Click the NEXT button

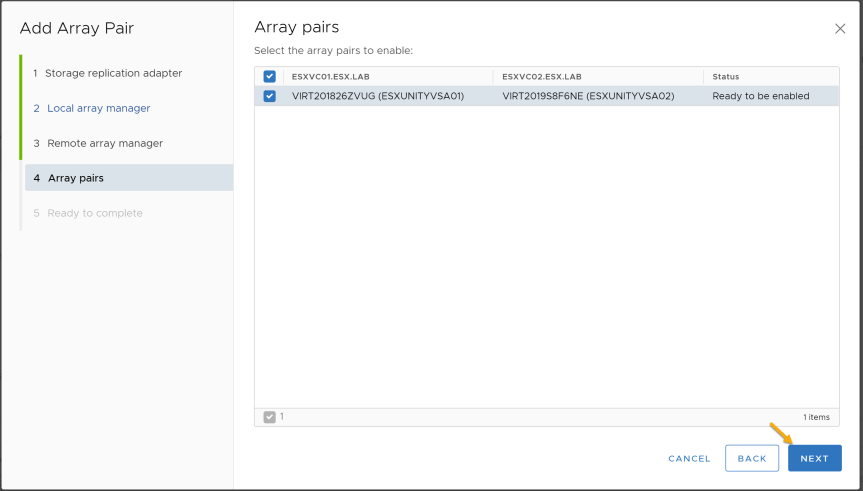click(815, 458)
